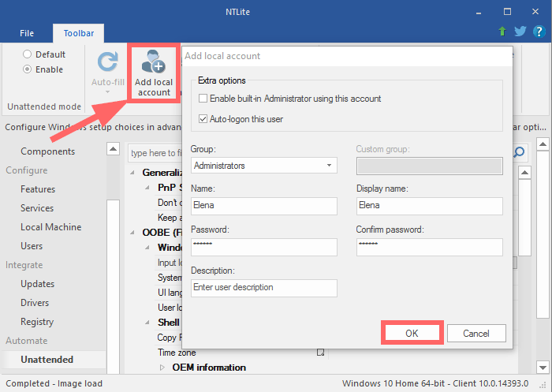
Task: Uncheck Auto-logon this user
Action: [203, 118]
